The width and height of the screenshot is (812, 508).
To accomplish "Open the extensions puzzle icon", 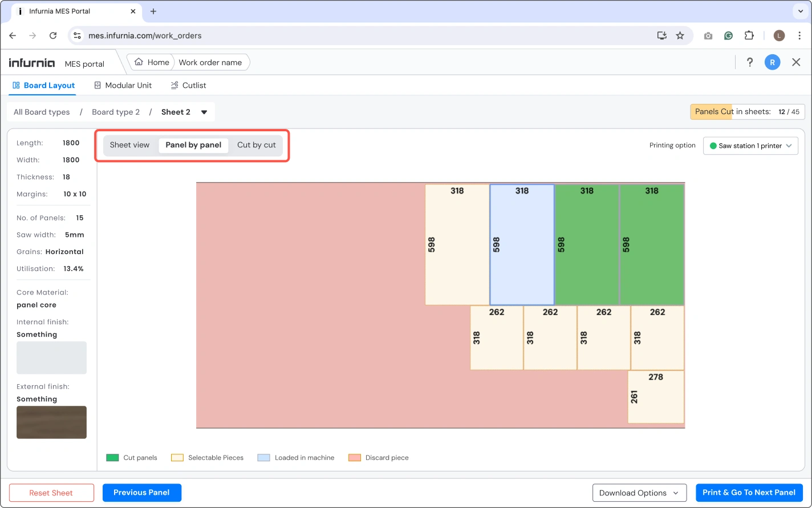I will point(749,35).
